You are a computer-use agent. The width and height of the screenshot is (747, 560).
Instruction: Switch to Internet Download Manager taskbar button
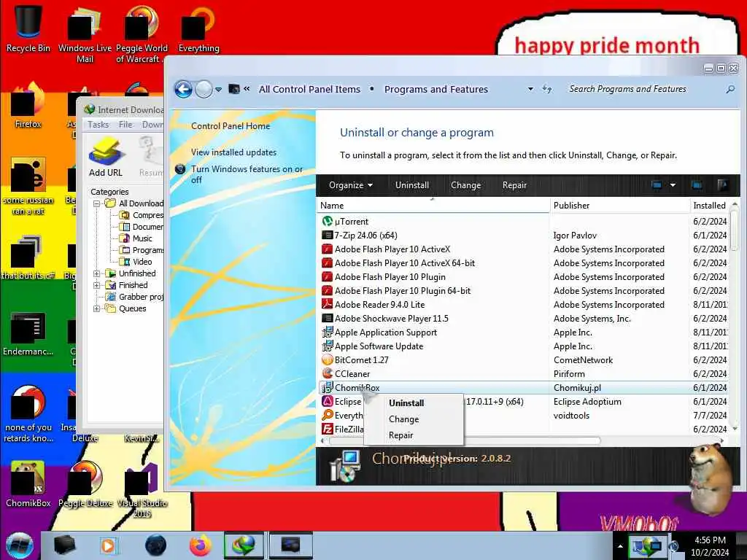click(x=244, y=545)
